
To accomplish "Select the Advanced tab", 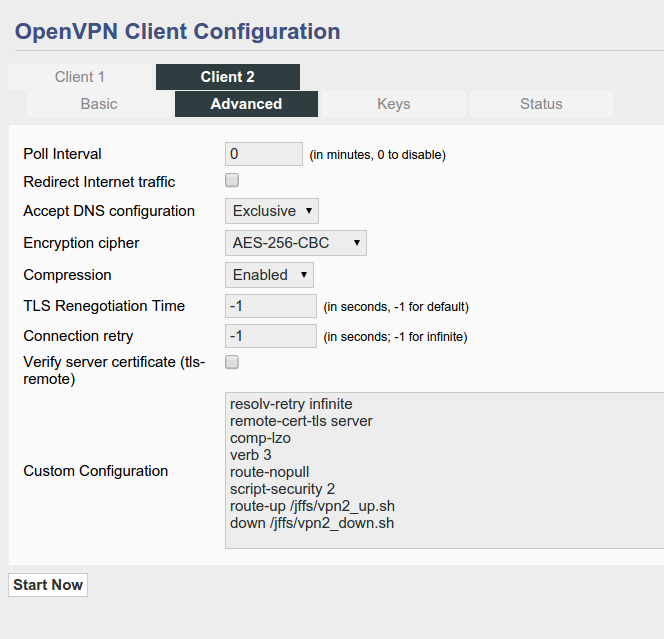I will point(246,104).
